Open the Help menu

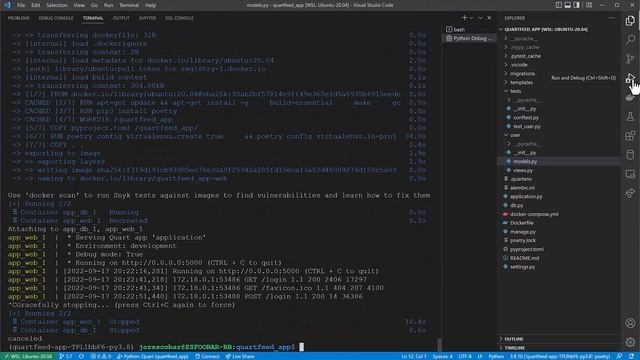tap(151, 5)
